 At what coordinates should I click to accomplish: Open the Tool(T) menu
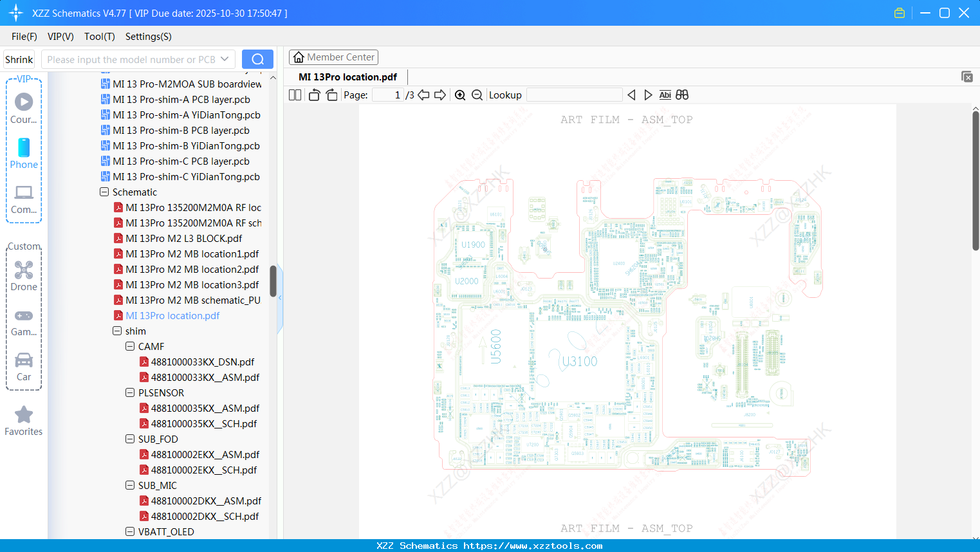point(99,37)
